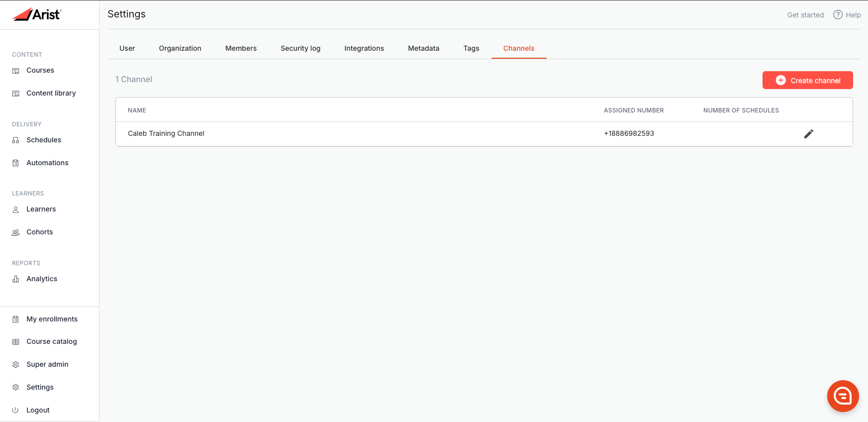Click the Content library sidebar icon
This screenshot has height=422, width=868.
click(16, 94)
